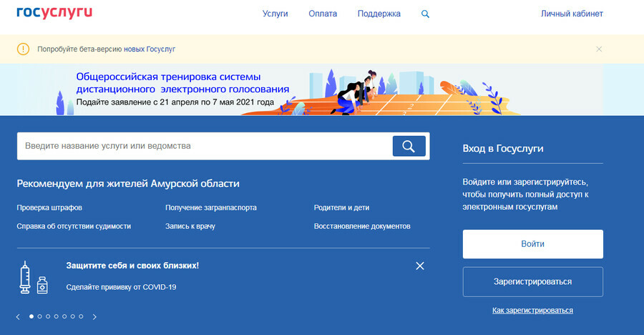The height and width of the screenshot is (335, 644).
Task: Click the syringe and vial vaccination icon
Action: 34,278
